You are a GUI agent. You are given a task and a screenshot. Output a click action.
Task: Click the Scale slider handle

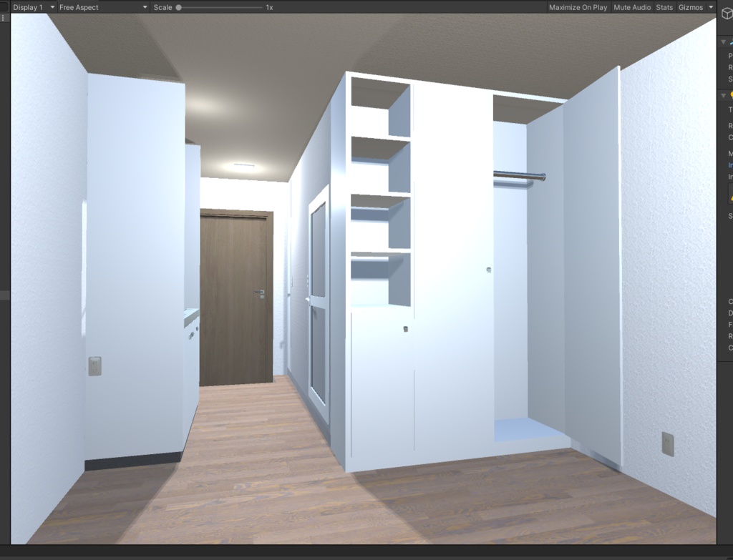tap(179, 7)
